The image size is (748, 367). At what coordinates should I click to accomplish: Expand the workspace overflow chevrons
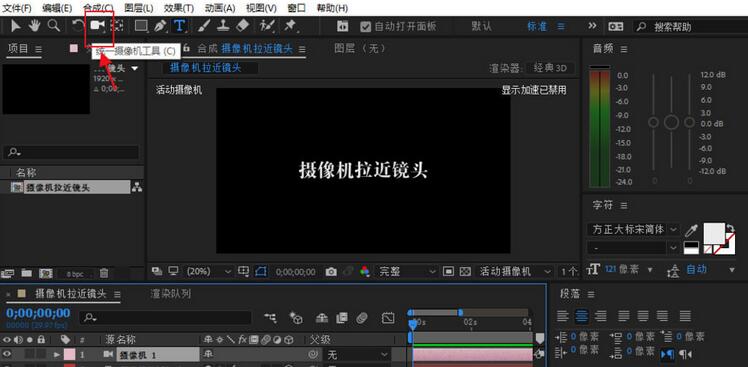pos(592,26)
